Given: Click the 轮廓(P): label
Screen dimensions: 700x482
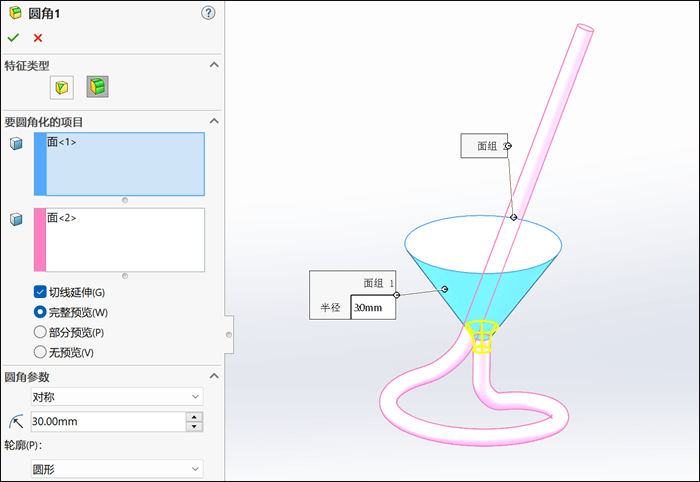Looking at the screenshot, I should click(23, 445).
